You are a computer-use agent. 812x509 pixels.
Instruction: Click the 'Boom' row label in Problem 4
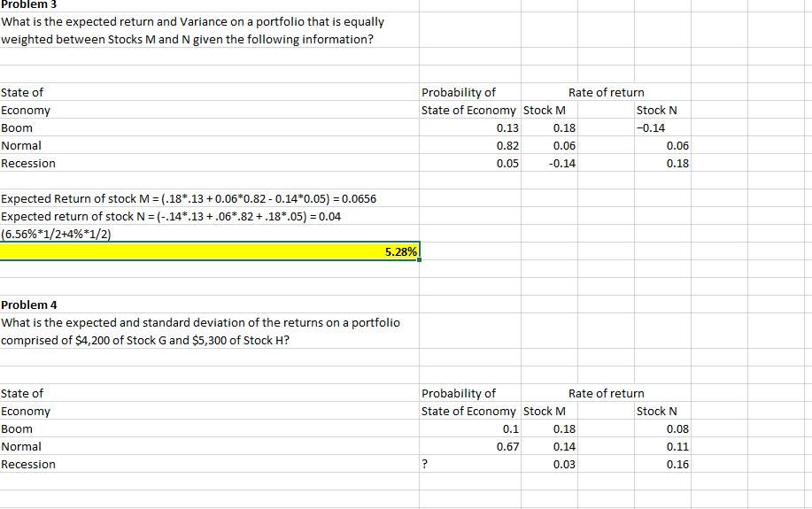[17, 428]
